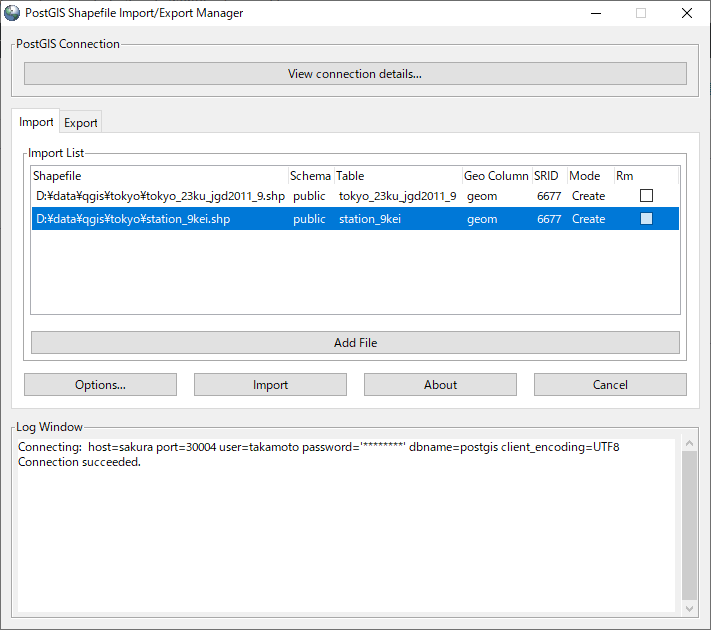The image size is (711, 630).
Task: Click Table cell station_9kei
Action: (370, 219)
